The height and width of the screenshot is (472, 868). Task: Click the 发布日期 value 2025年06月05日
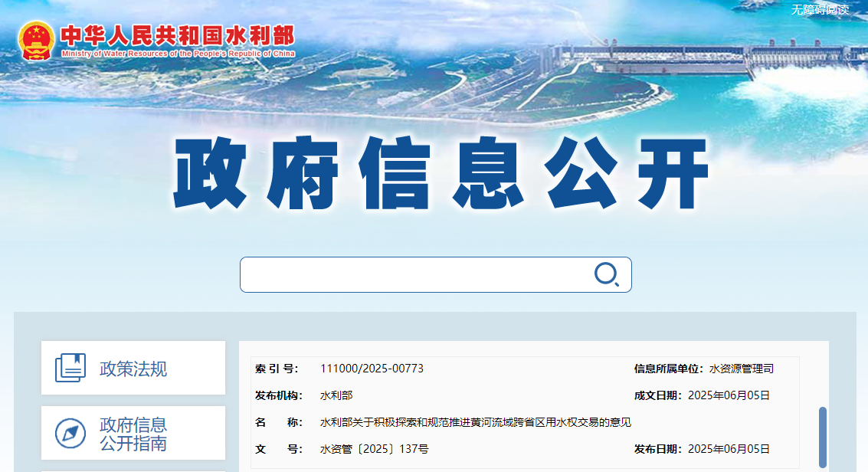[729, 449]
